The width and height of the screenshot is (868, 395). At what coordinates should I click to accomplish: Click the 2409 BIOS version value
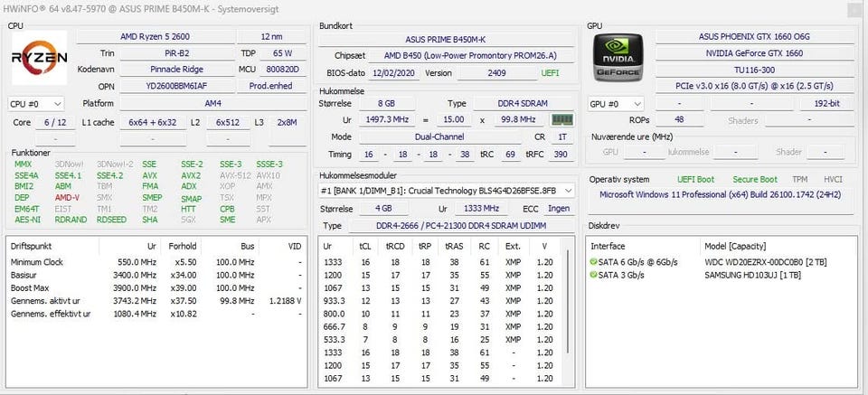(496, 73)
